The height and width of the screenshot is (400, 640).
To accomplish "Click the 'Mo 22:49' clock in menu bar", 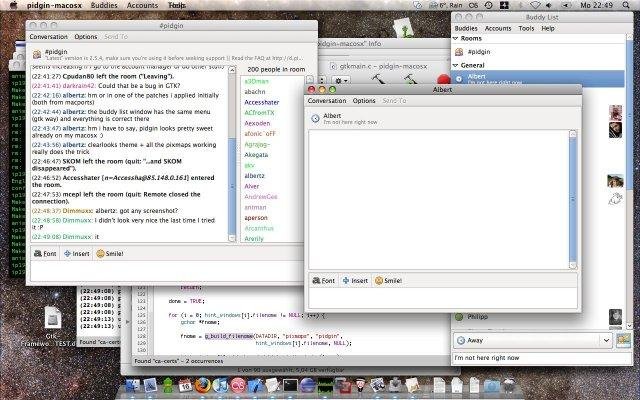I will pos(596,5).
